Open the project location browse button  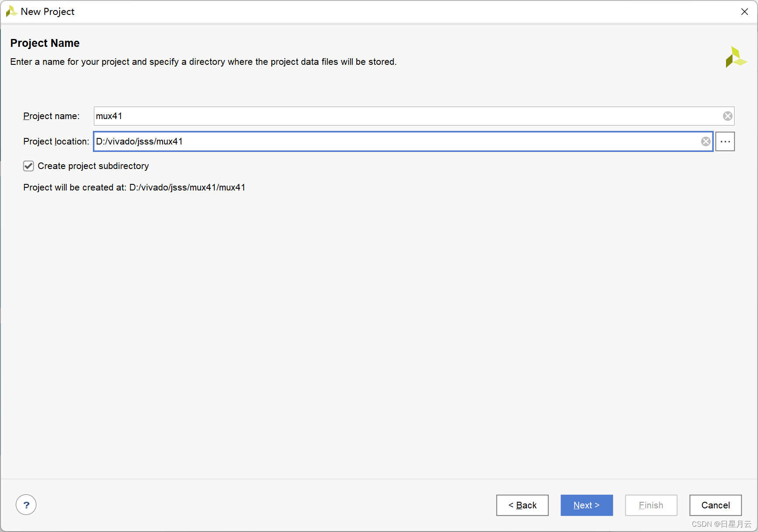point(725,141)
